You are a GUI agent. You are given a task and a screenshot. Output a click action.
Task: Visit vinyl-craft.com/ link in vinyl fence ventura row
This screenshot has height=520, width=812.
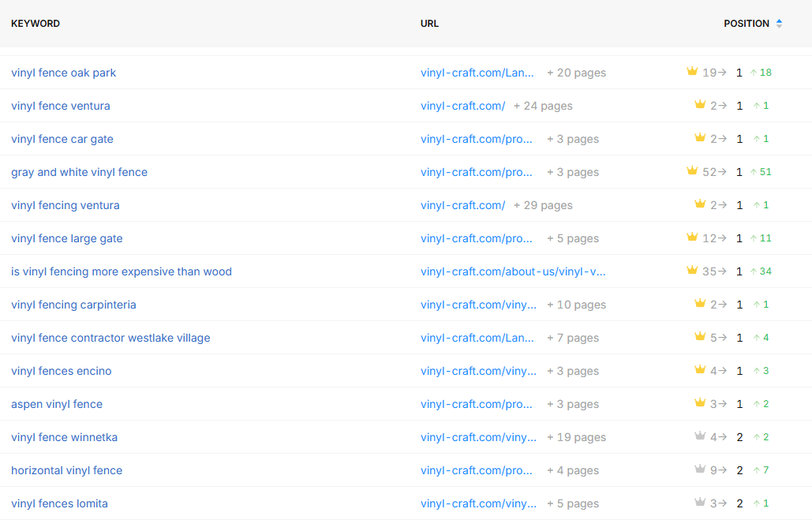pyautogui.click(x=463, y=107)
